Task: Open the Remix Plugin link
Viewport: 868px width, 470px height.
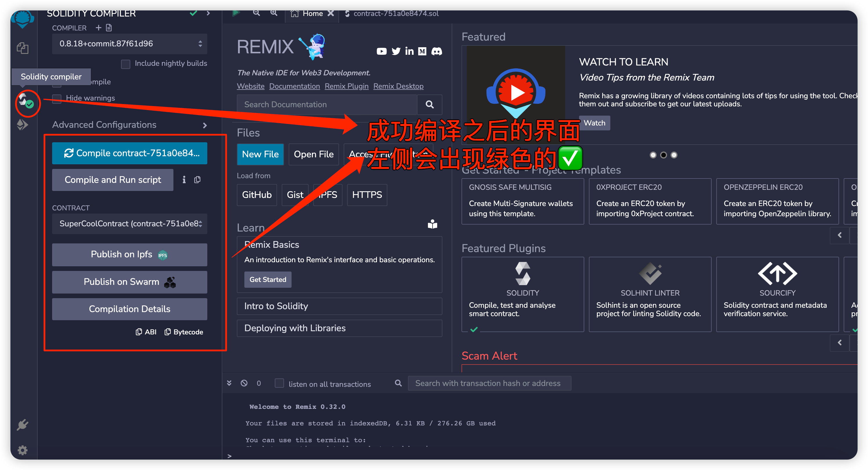Action: (347, 86)
